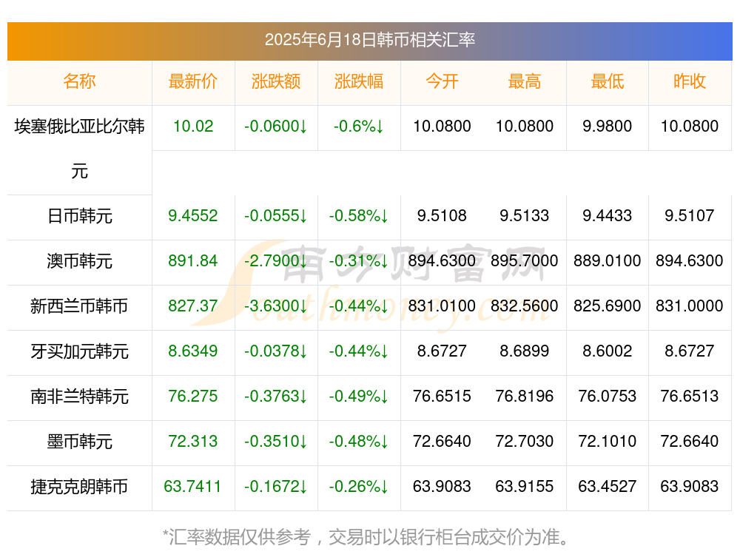Click the 2025年6月18日韩币相关汇率 title banner
Viewport: 740px width, 560px height.
(x=370, y=40)
